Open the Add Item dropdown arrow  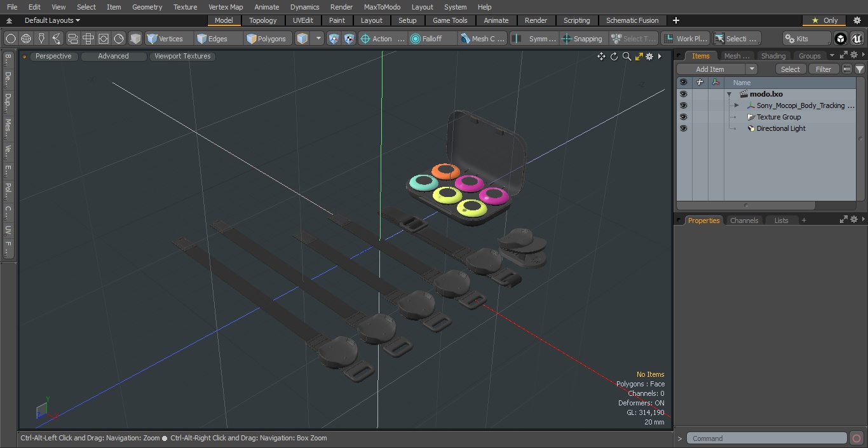point(751,69)
